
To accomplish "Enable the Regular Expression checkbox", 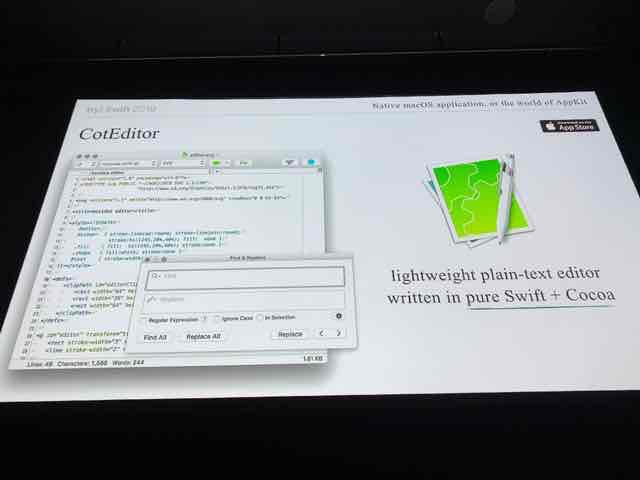I will pos(144,320).
